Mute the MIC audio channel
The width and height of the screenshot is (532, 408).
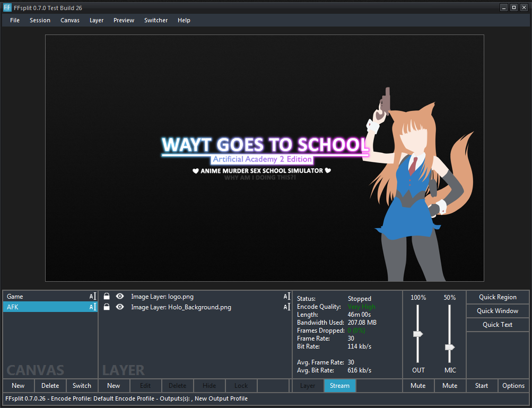click(450, 386)
